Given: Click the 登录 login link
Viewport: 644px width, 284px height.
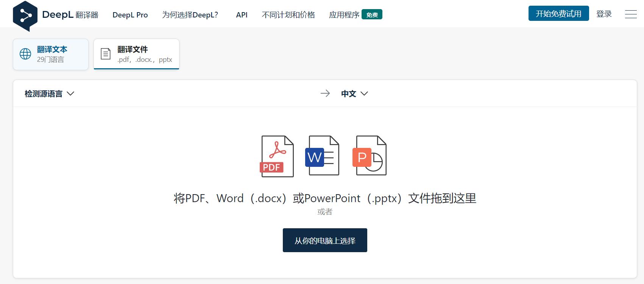Looking at the screenshot, I should [x=604, y=14].
